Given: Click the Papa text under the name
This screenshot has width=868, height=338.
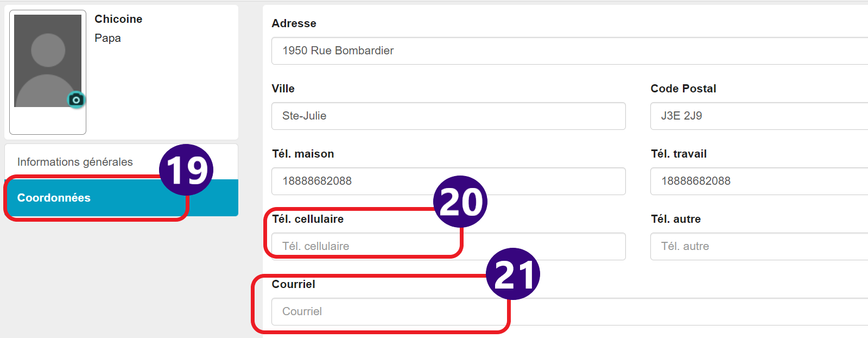Looking at the screenshot, I should [107, 38].
